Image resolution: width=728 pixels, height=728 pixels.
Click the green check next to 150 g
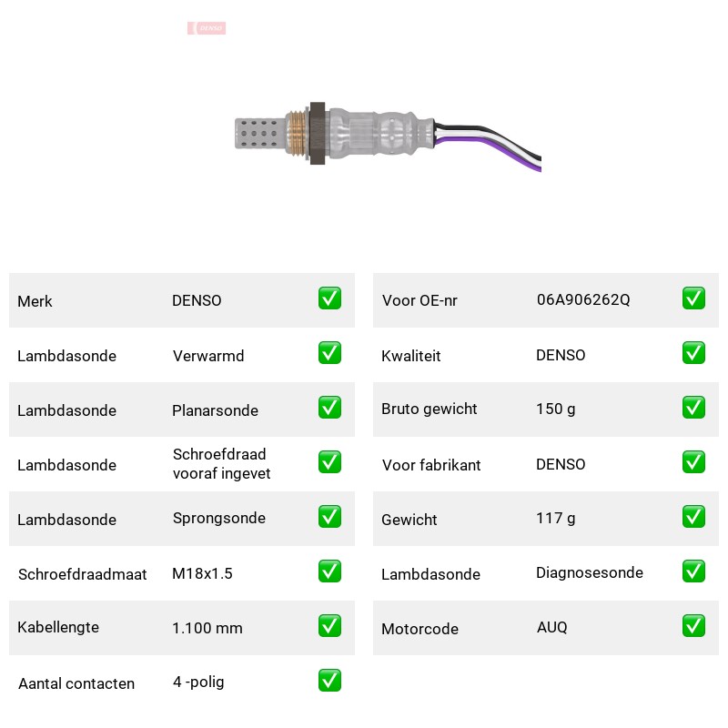pyautogui.click(x=693, y=407)
